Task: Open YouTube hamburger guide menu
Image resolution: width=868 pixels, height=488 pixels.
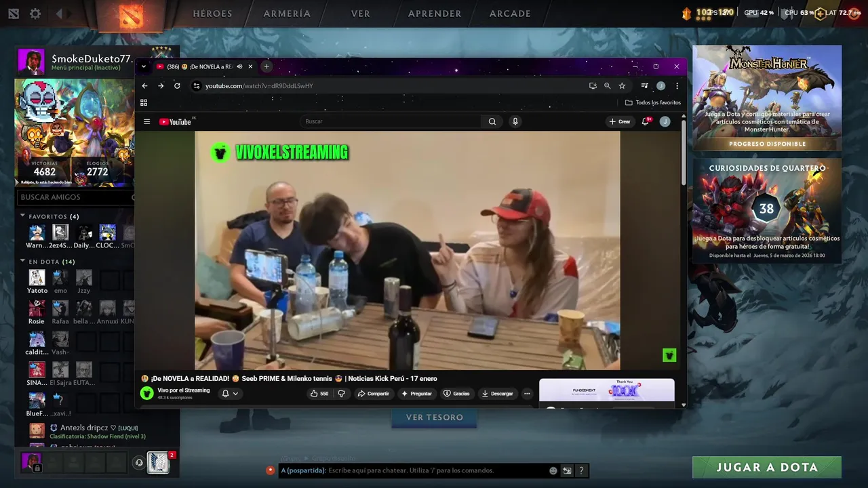Action: 146,122
